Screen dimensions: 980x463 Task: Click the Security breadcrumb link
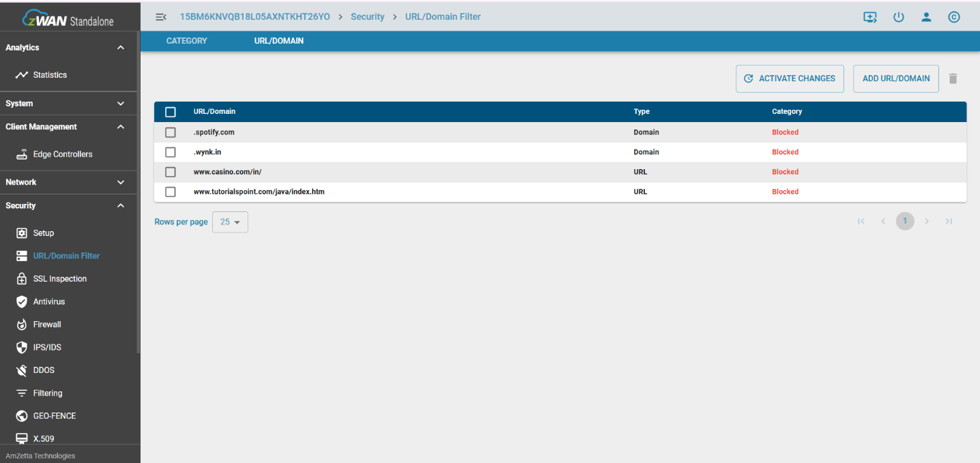click(368, 17)
